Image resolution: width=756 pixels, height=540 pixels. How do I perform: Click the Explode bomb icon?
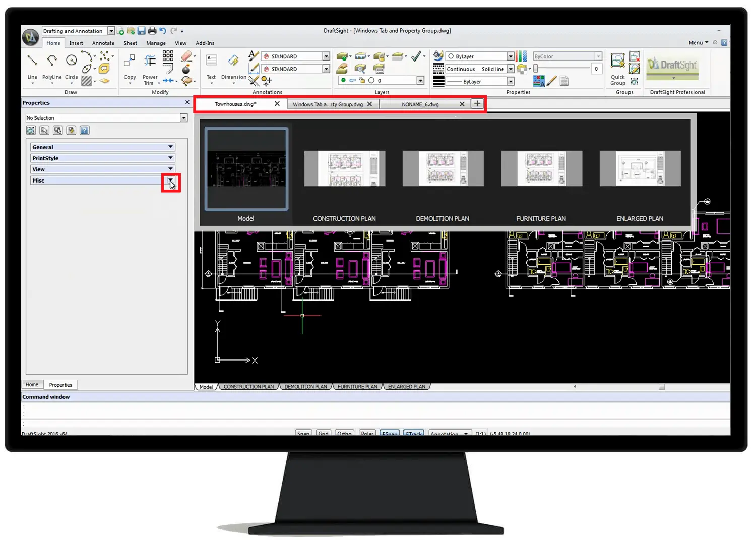(x=186, y=69)
